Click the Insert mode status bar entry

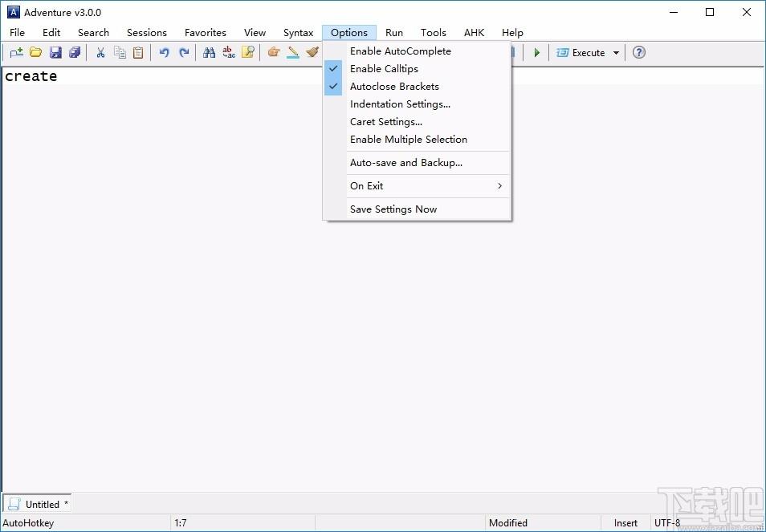pos(625,522)
